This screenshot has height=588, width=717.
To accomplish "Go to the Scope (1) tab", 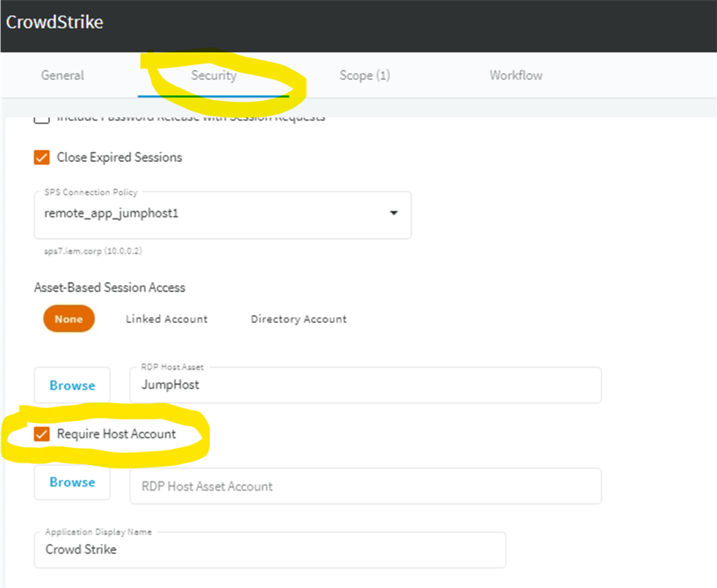I will [x=364, y=75].
